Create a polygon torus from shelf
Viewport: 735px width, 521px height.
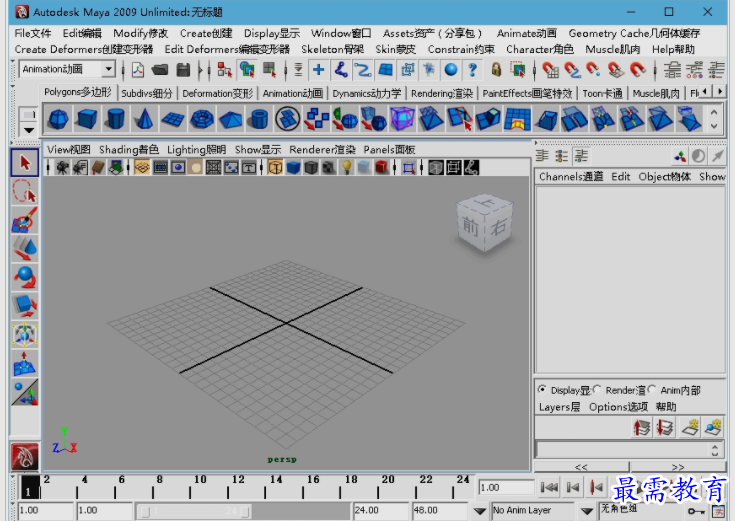point(202,119)
